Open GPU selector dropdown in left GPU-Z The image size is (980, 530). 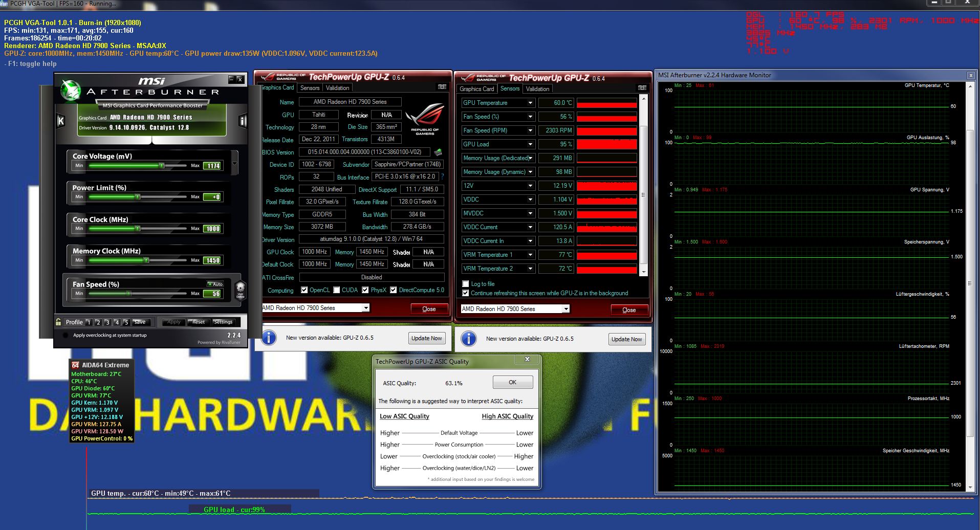click(365, 308)
